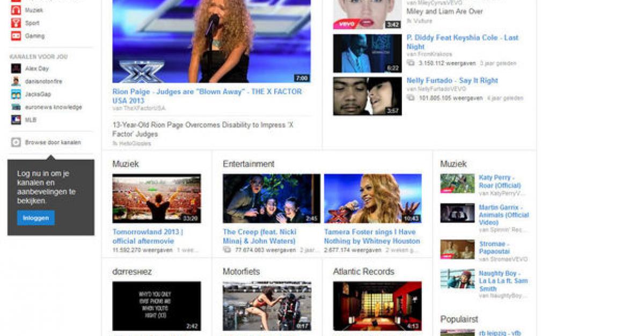The image size is (644, 336).
Task: Open Browse door kanalen link
Action: [x=53, y=143]
